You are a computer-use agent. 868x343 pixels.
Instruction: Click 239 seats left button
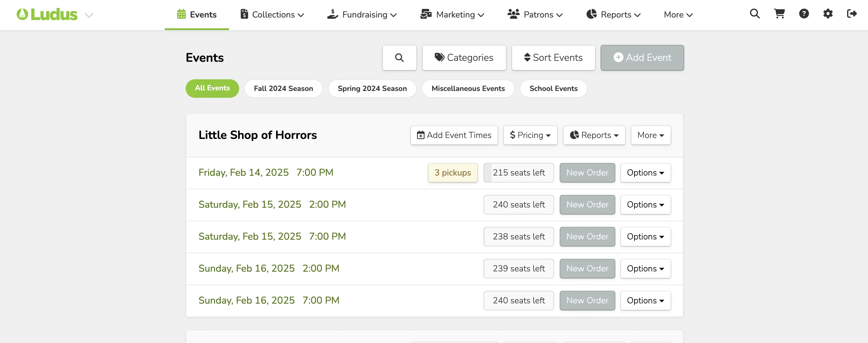click(x=519, y=269)
